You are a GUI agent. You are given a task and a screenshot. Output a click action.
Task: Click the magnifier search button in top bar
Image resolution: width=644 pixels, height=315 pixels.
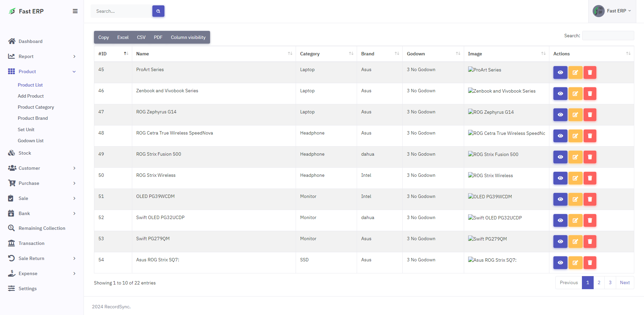pyautogui.click(x=158, y=11)
